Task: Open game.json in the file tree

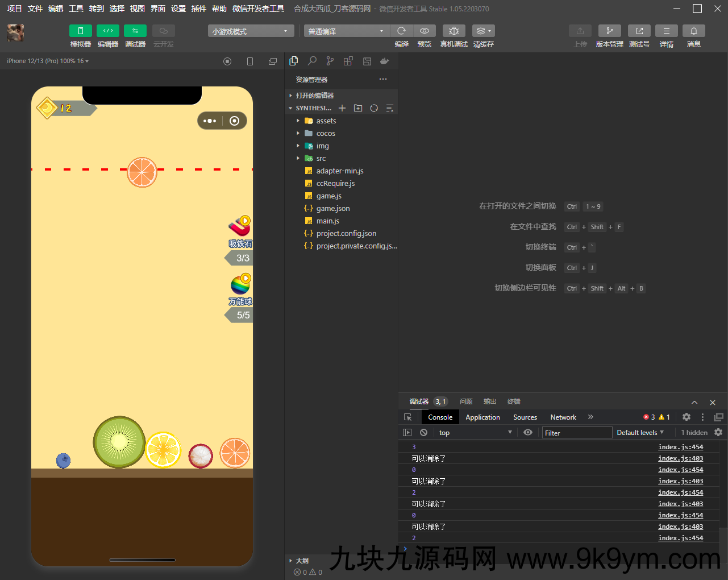Action: click(x=332, y=208)
